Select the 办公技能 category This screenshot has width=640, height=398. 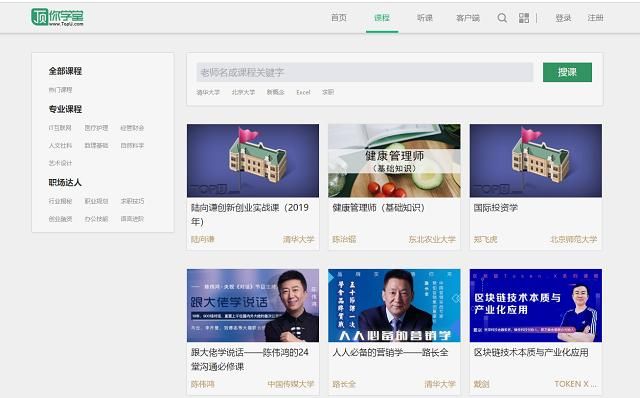pyautogui.click(x=96, y=219)
